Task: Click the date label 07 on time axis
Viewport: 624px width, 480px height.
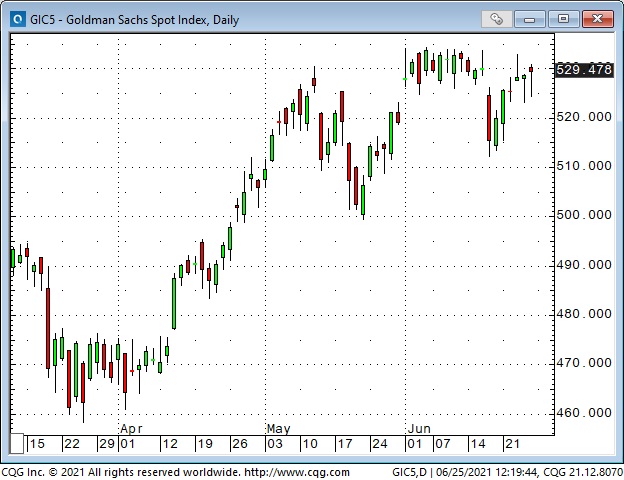Action: (443, 444)
